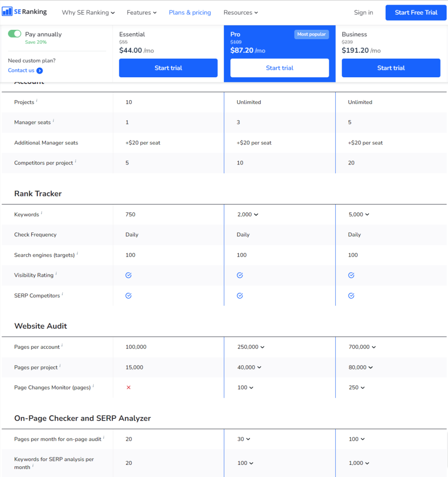Screen dimensions: 448x477
Task: Click the Pro $87.20 /mo price
Action: pos(248,50)
